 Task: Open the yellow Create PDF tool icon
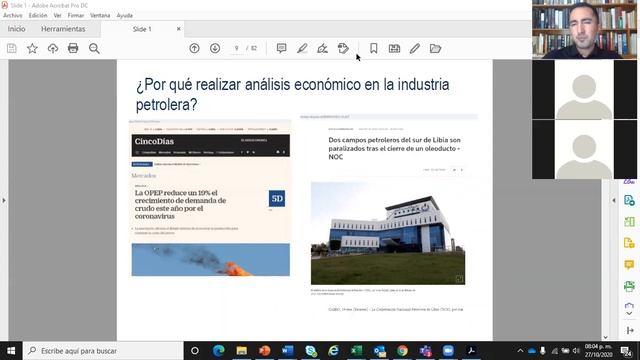pos(629,243)
